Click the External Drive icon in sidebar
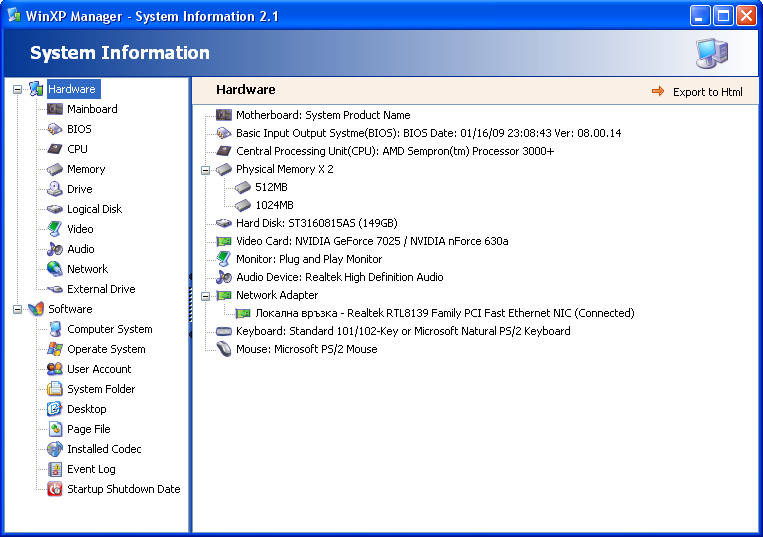Image resolution: width=763 pixels, height=537 pixels. [x=54, y=289]
